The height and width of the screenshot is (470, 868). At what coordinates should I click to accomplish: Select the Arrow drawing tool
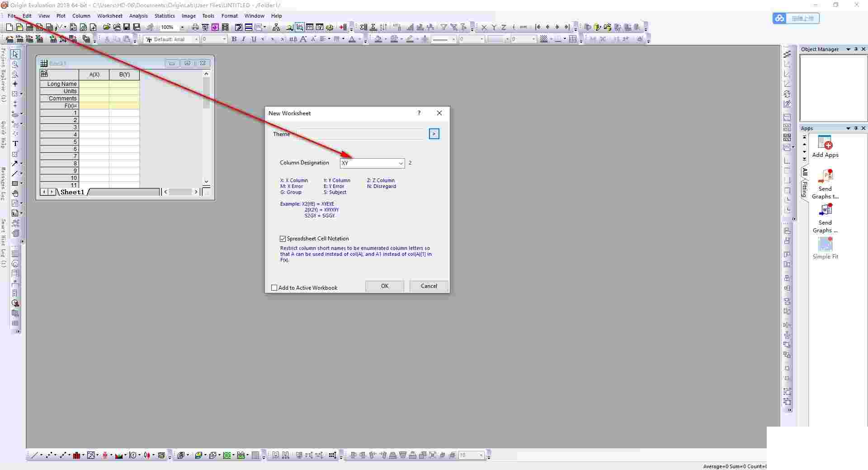(15, 164)
